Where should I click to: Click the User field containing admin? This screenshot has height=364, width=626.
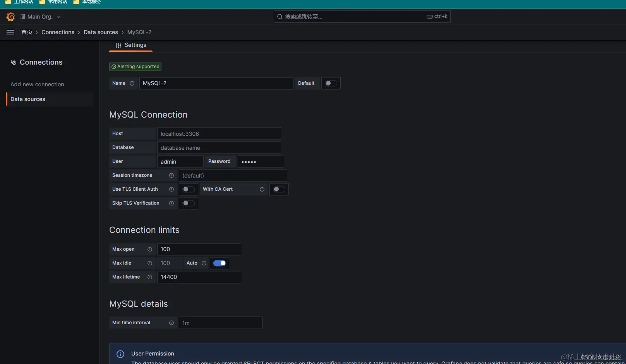[x=180, y=162]
